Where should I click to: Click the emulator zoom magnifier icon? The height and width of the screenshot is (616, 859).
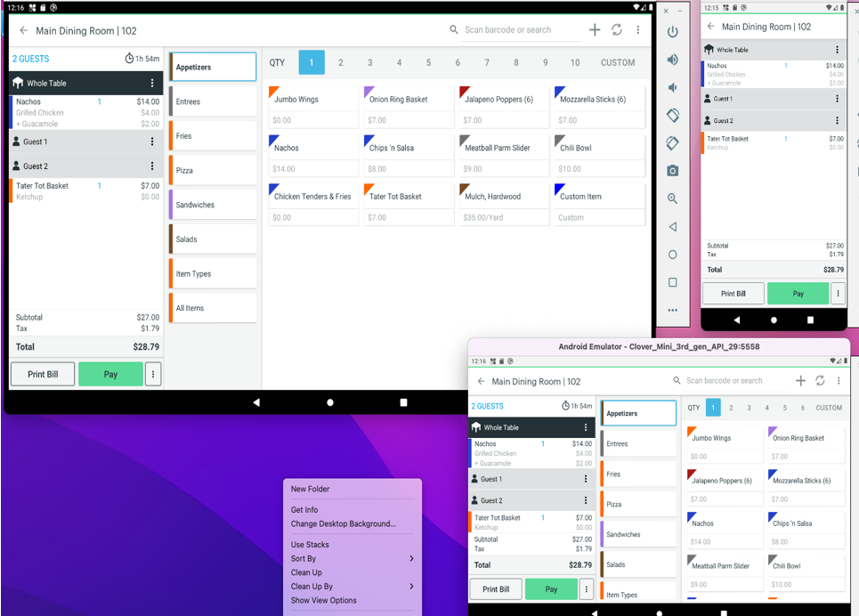coord(673,199)
